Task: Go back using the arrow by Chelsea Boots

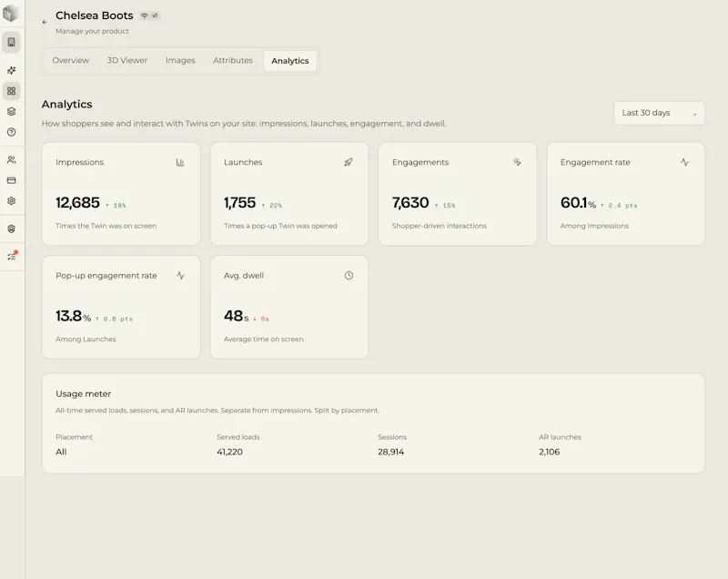Action: click(45, 22)
